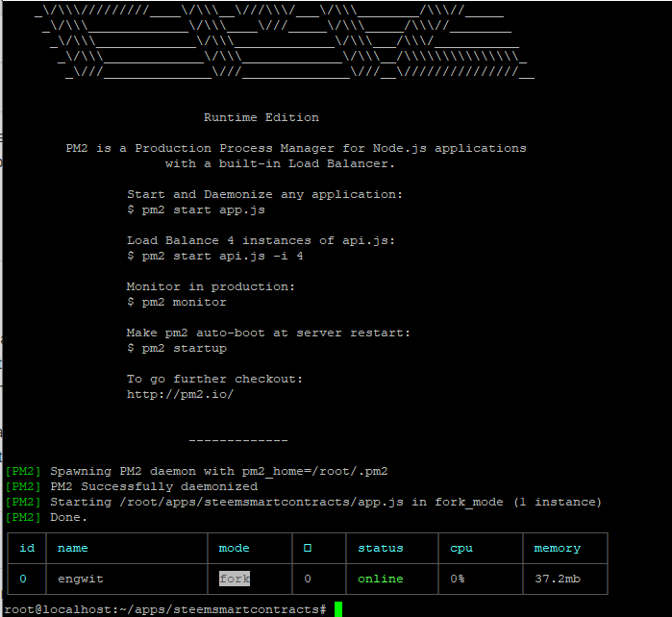Viewport: 672px width, 617px height.
Task: Click the '$ pm2 monitor' command text
Action: click(x=177, y=302)
